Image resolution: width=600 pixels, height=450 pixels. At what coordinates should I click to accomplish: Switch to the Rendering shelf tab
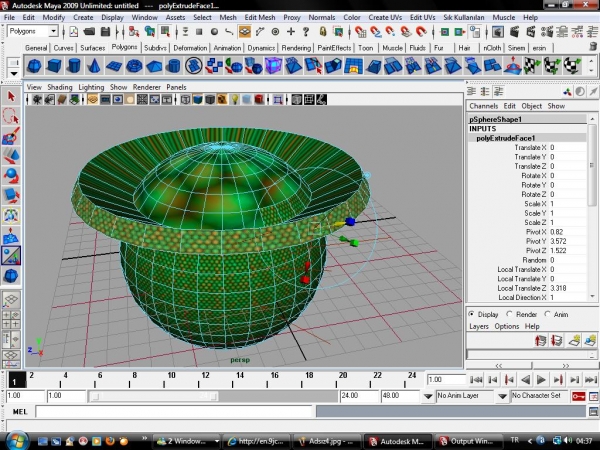tap(296, 48)
